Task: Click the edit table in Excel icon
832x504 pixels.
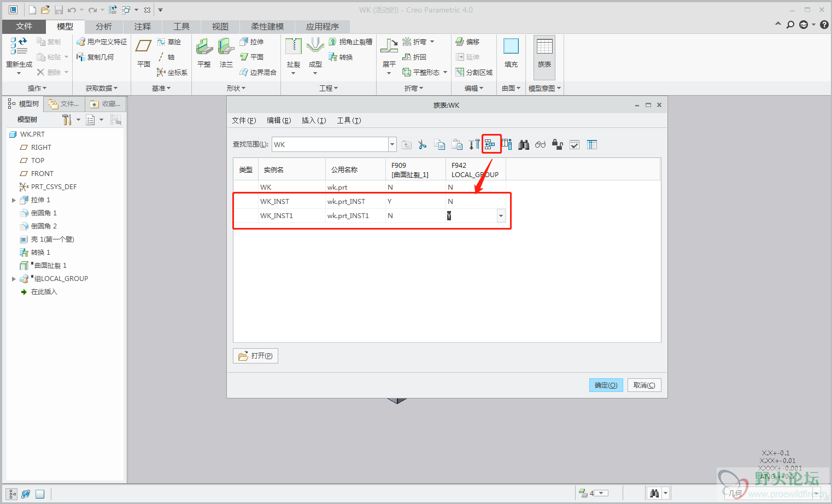Action: (592, 144)
